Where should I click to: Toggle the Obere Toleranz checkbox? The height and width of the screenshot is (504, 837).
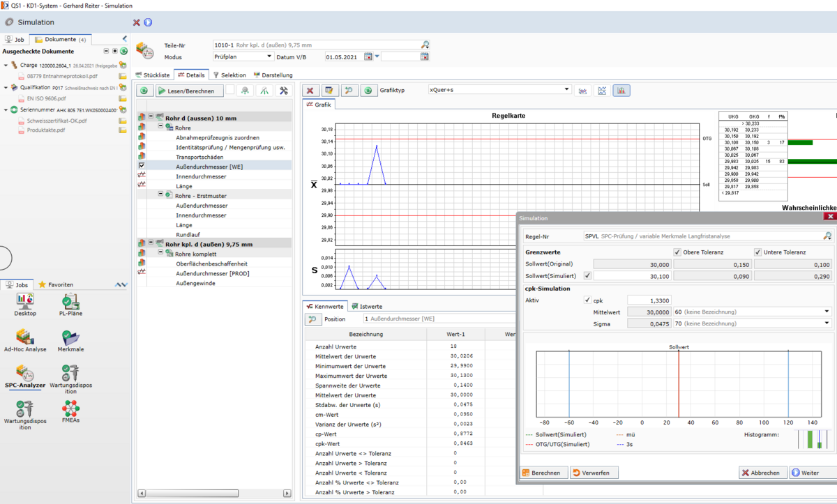click(677, 252)
